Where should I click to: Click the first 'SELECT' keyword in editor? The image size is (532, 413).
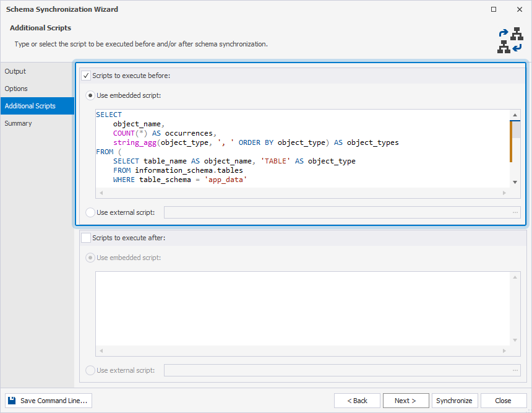(x=109, y=115)
